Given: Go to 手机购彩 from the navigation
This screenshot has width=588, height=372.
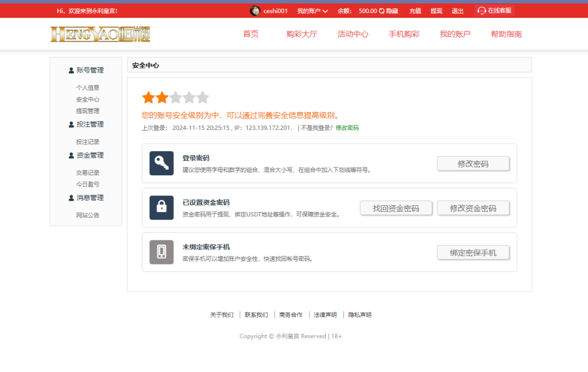Looking at the screenshot, I should click(404, 34).
